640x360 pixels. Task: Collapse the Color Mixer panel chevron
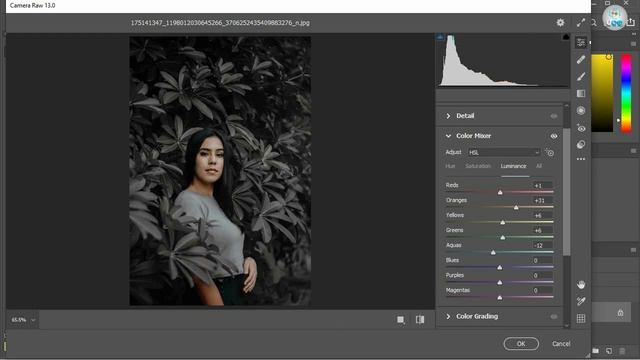[x=448, y=136]
